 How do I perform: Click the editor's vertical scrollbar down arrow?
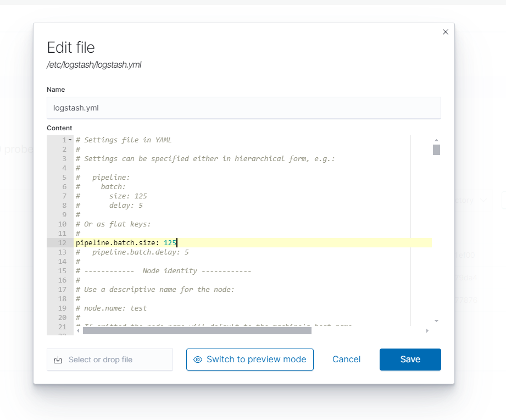(436, 320)
